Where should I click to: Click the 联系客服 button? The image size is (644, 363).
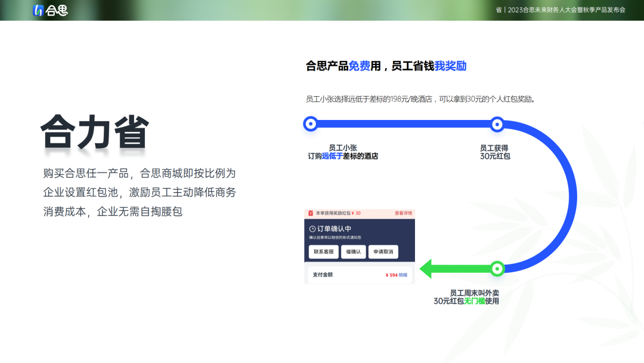(324, 251)
